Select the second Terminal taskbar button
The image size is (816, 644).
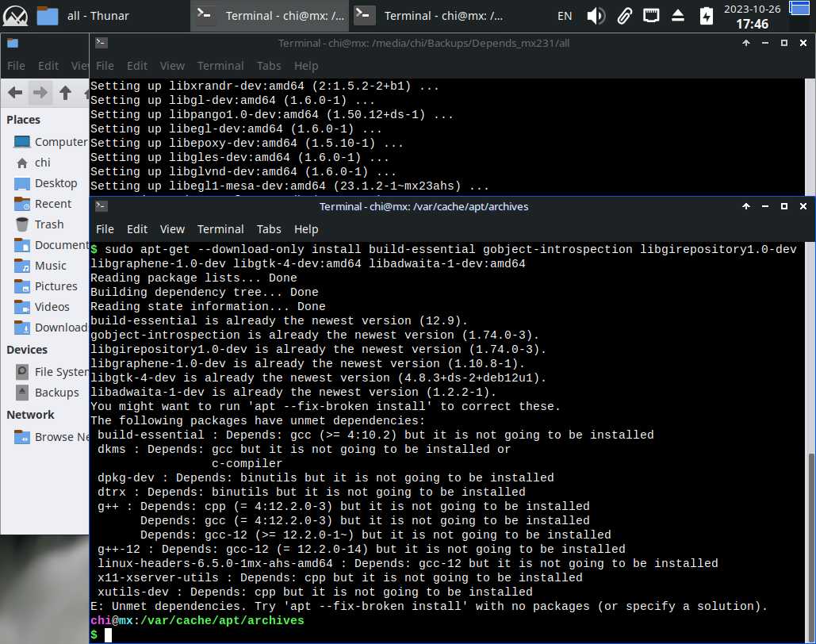point(428,16)
